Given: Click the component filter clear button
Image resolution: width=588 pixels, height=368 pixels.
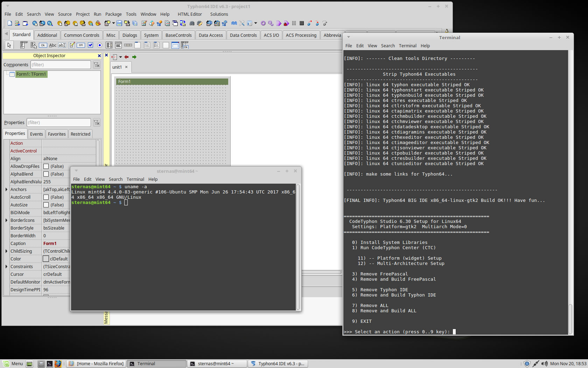Looking at the screenshot, I should point(97,65).
